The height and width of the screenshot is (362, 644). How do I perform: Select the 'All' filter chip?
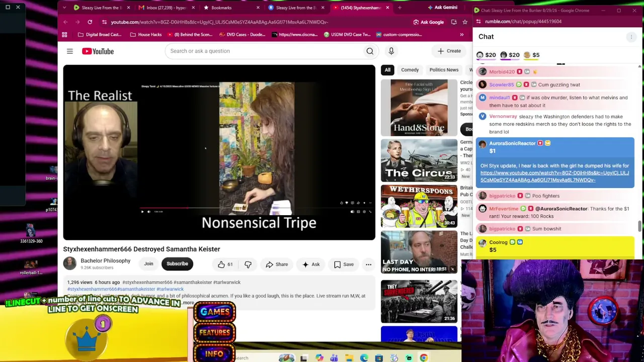(x=387, y=70)
